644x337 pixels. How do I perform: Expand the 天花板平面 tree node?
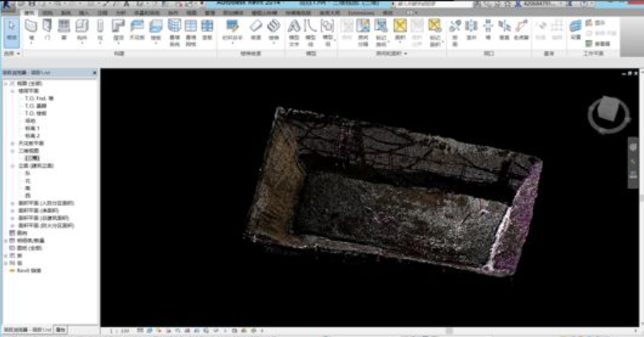click(x=13, y=143)
